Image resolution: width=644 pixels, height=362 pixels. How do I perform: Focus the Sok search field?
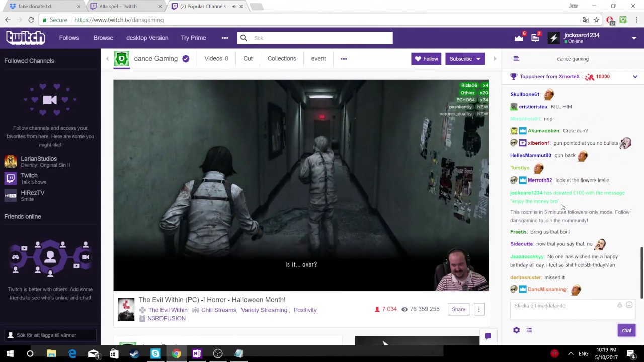(315, 38)
